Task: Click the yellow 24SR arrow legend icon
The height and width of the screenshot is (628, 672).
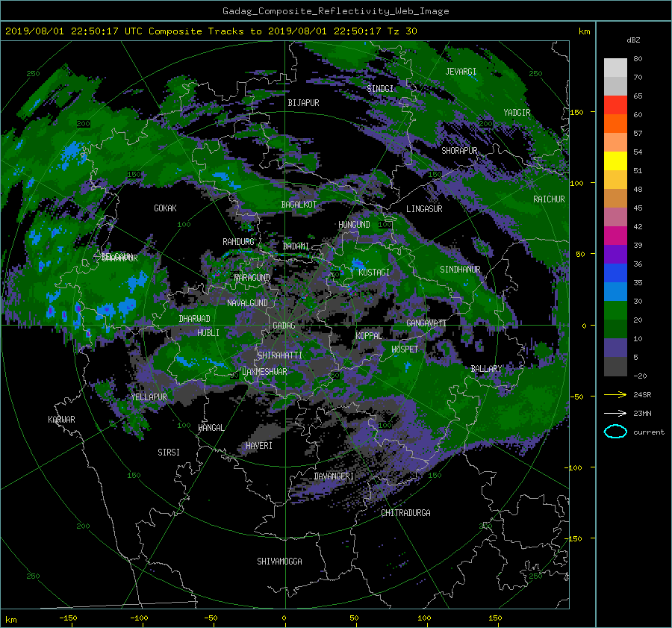Action: click(615, 394)
